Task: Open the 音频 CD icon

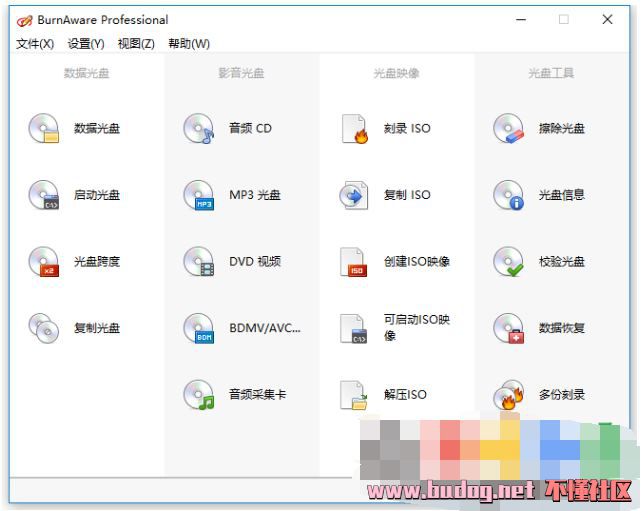Action: coord(199,128)
